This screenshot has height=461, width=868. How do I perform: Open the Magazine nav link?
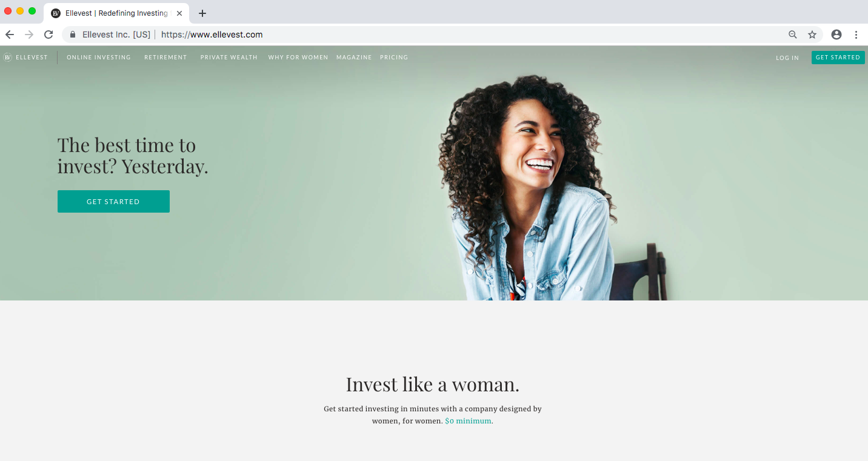click(x=354, y=58)
